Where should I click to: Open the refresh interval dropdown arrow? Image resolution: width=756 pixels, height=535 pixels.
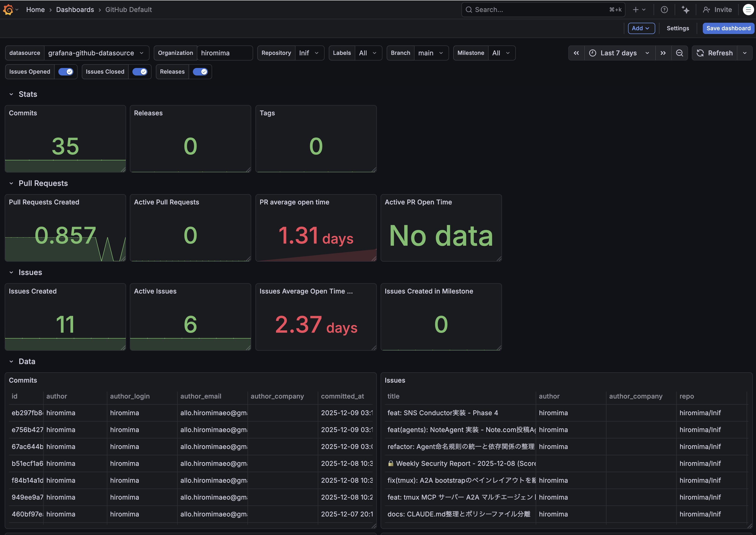click(x=745, y=53)
